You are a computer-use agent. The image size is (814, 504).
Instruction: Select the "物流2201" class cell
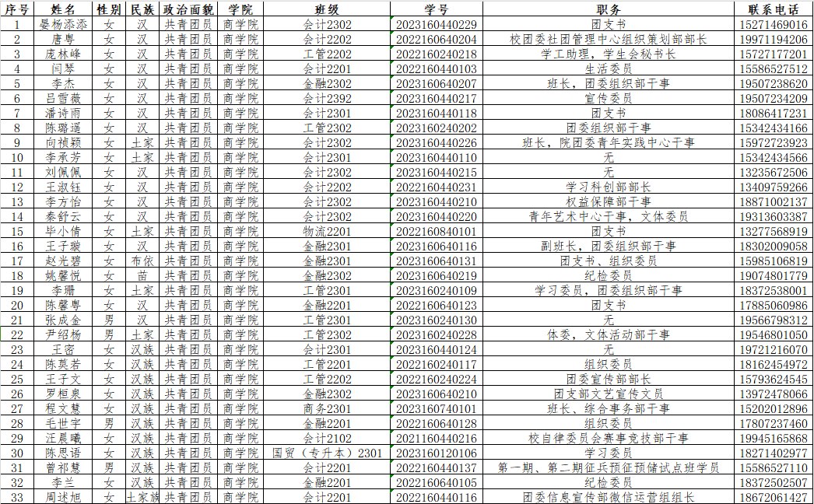coord(327,231)
